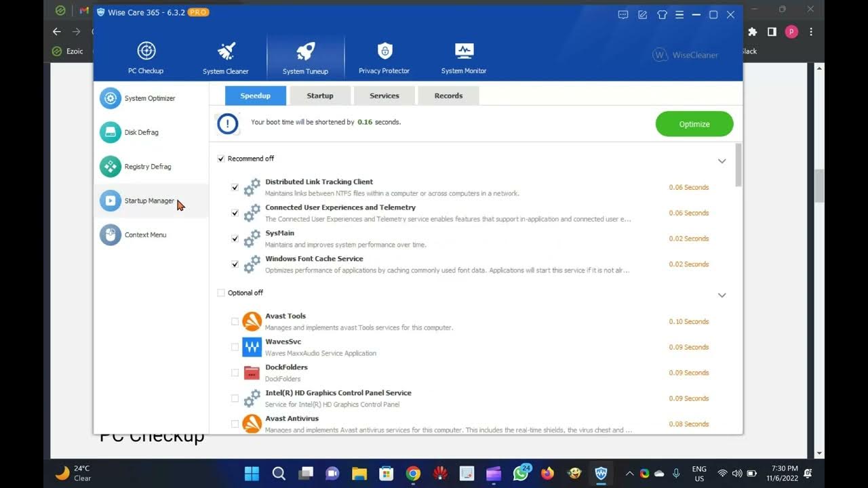
Task: Open System Optimizer in sidebar
Action: click(151, 98)
